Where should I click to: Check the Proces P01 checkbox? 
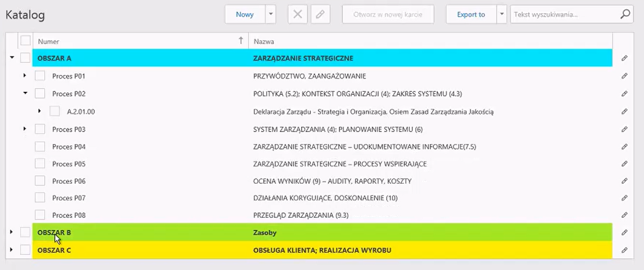(40, 76)
